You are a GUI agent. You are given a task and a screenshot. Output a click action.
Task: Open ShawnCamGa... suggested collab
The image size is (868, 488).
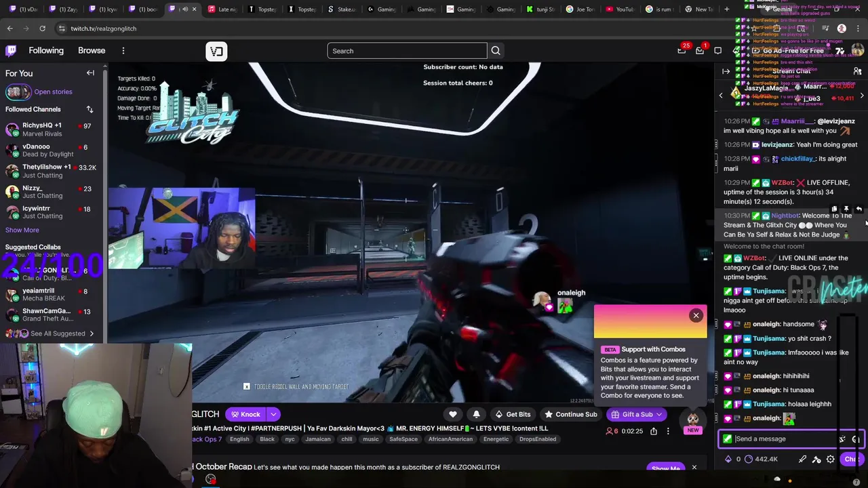(x=51, y=314)
